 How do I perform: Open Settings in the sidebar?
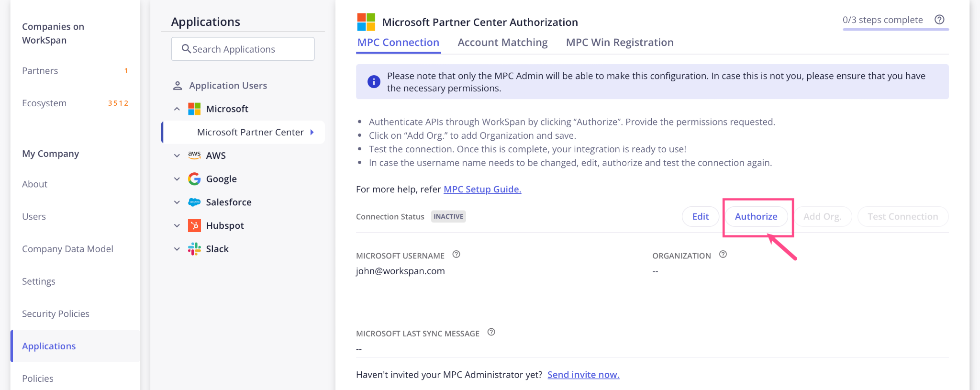pyautogui.click(x=39, y=282)
